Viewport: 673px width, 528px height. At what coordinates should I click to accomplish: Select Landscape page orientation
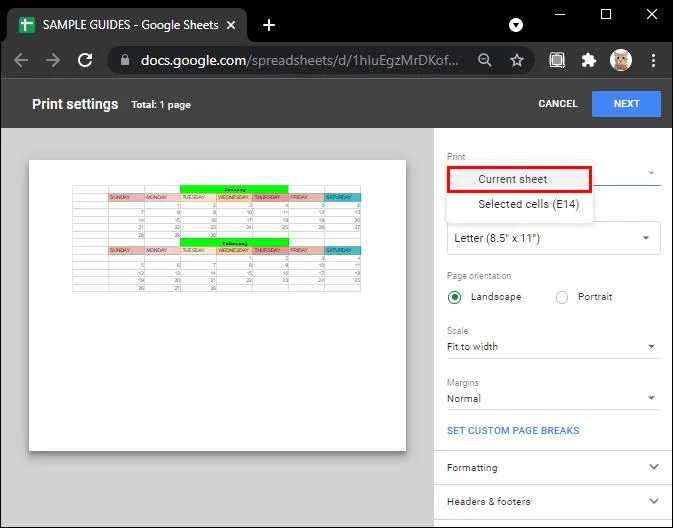click(x=455, y=297)
